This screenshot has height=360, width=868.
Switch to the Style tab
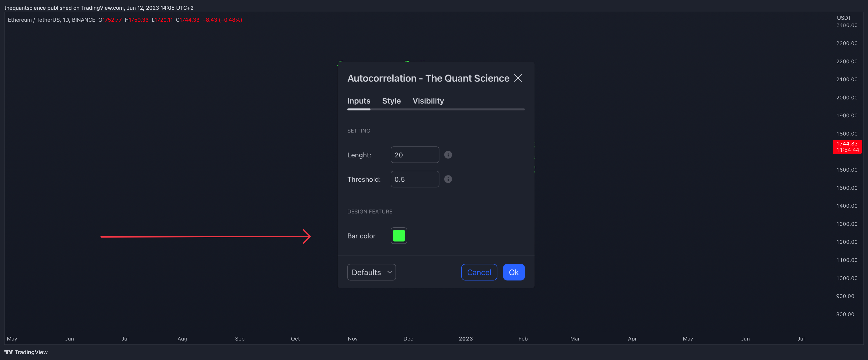click(391, 101)
